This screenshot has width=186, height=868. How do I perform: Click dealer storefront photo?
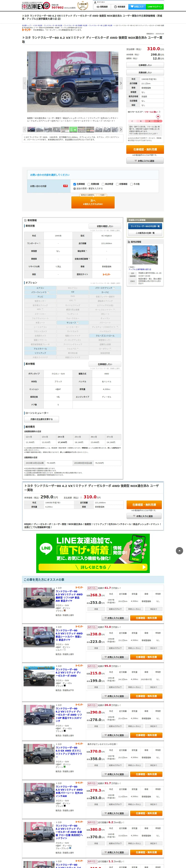coord(145,255)
